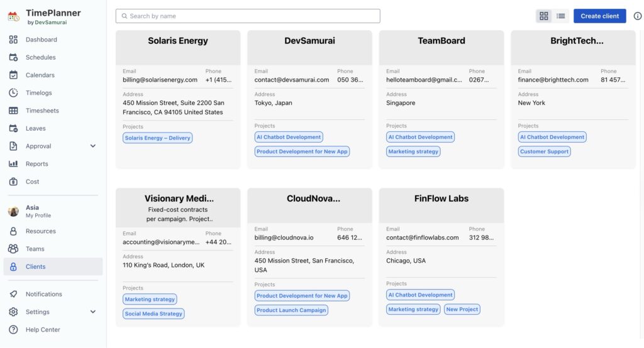The image size is (644, 348).
Task: Open the TeamBoard client card title
Action: 441,41
